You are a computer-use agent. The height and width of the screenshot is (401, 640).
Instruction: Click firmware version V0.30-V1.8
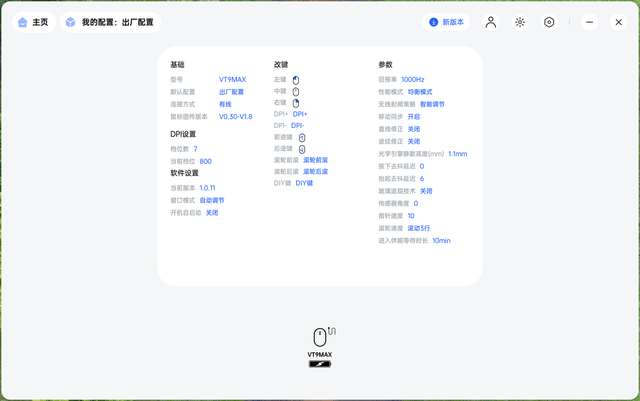pyautogui.click(x=236, y=117)
